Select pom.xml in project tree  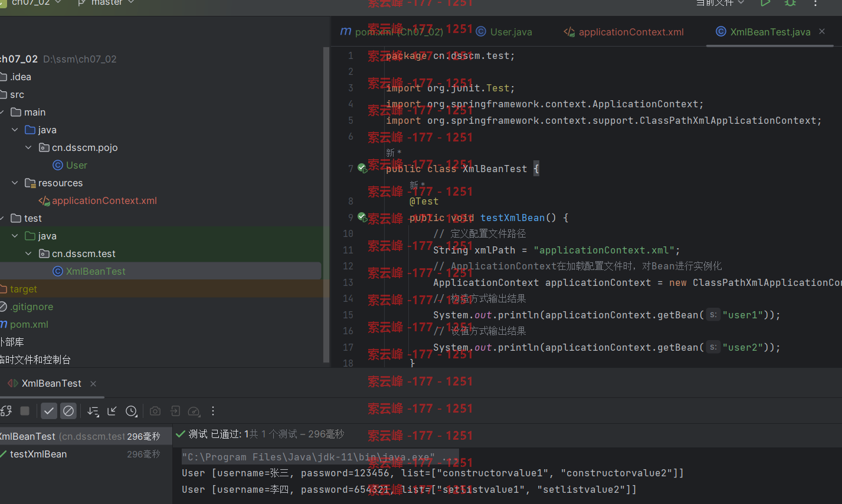point(24,324)
